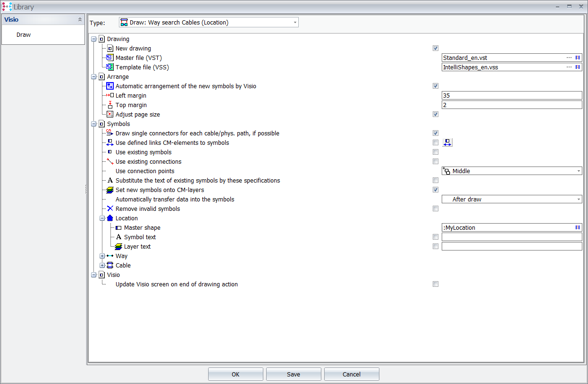The width and height of the screenshot is (588, 384).
Task: Click the Draw single connectors icon
Action: 110,133
